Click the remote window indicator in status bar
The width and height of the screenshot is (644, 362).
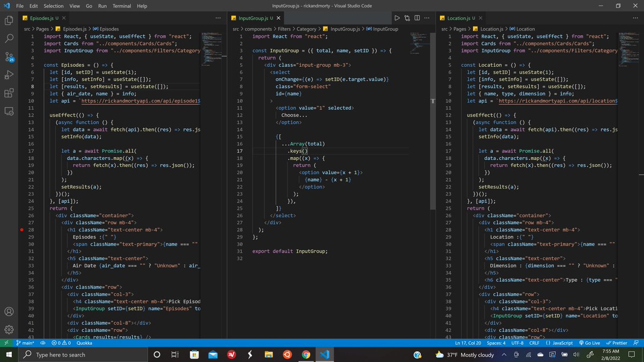coord(6,343)
